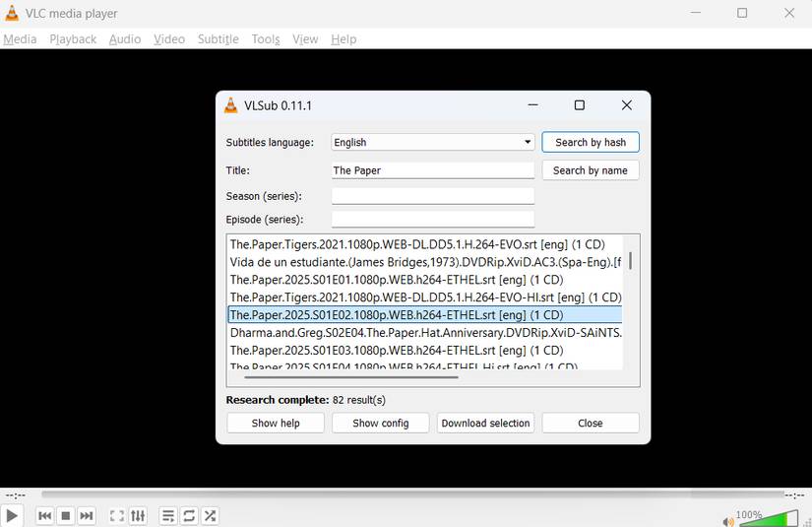Toggle shuffle random playback
This screenshot has width=812, height=527.
(210, 515)
